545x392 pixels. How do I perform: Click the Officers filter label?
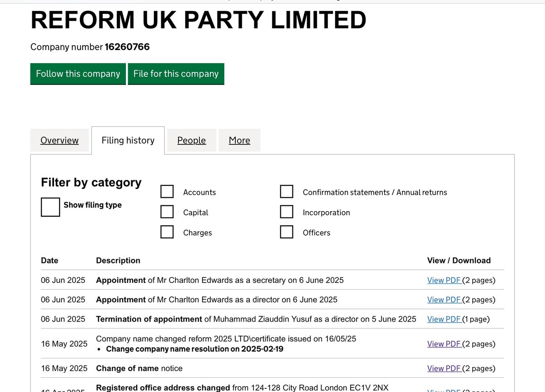[x=317, y=233]
